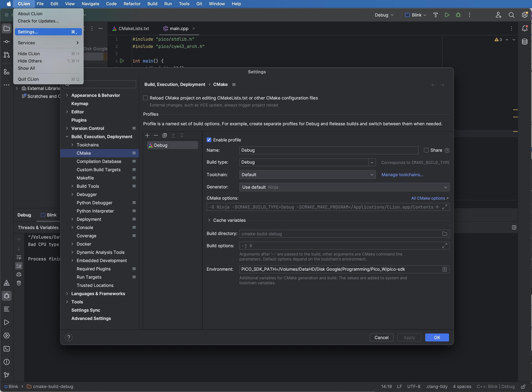Open Code With Me user icon
532x392 pixels.
[498, 15]
